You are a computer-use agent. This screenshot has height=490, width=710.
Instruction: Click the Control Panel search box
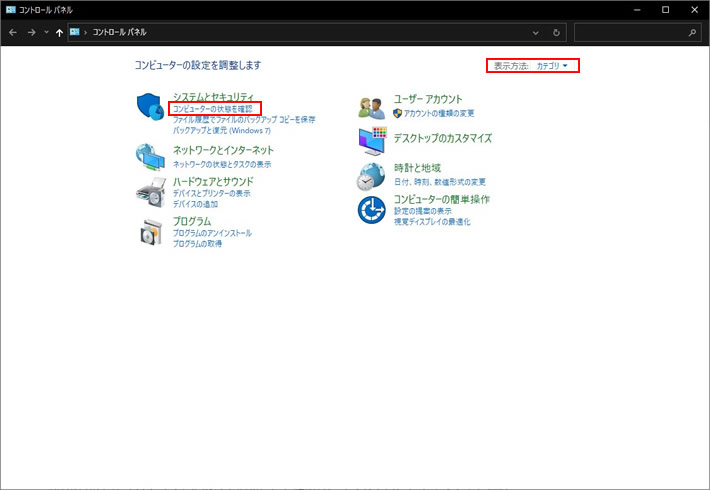pos(637,33)
